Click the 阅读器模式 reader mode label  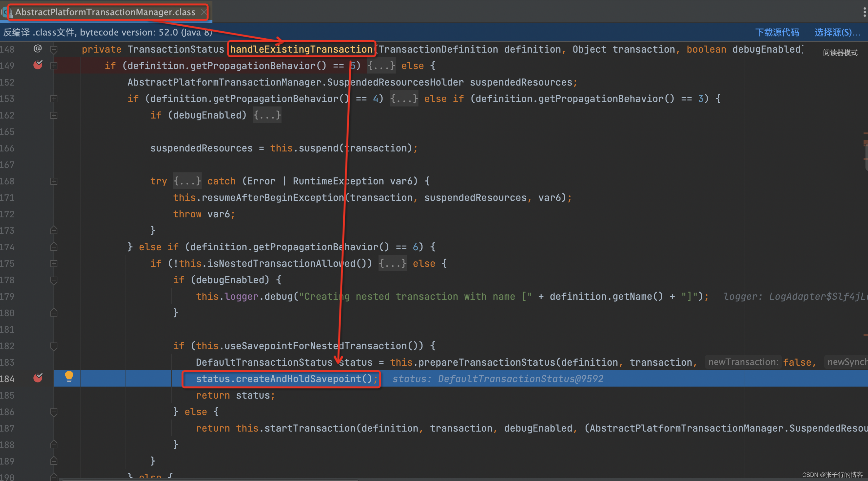coord(840,53)
